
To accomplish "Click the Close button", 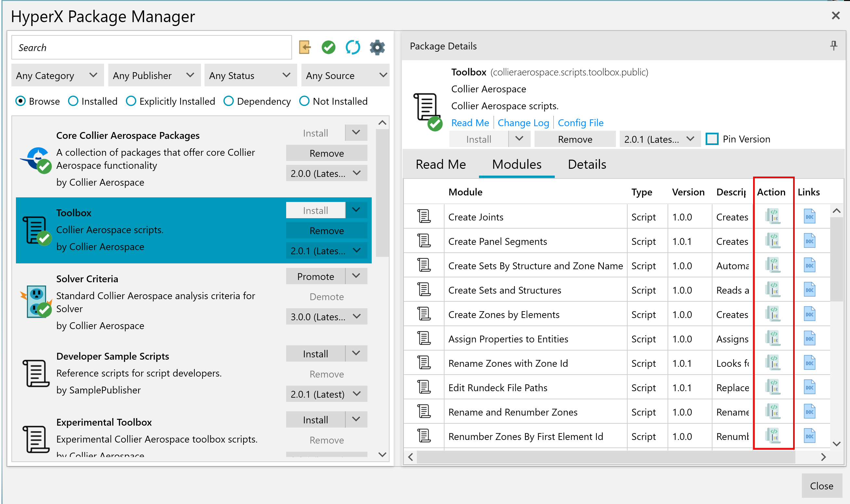I will (821, 486).
